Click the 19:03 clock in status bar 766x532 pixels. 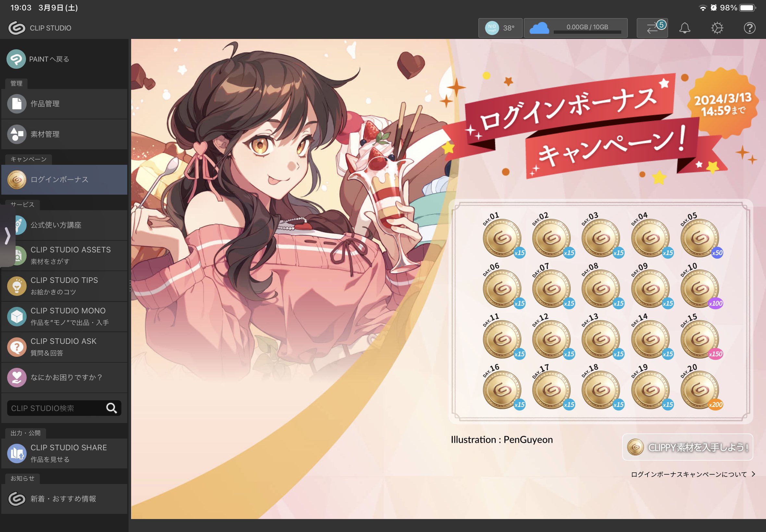click(x=21, y=8)
